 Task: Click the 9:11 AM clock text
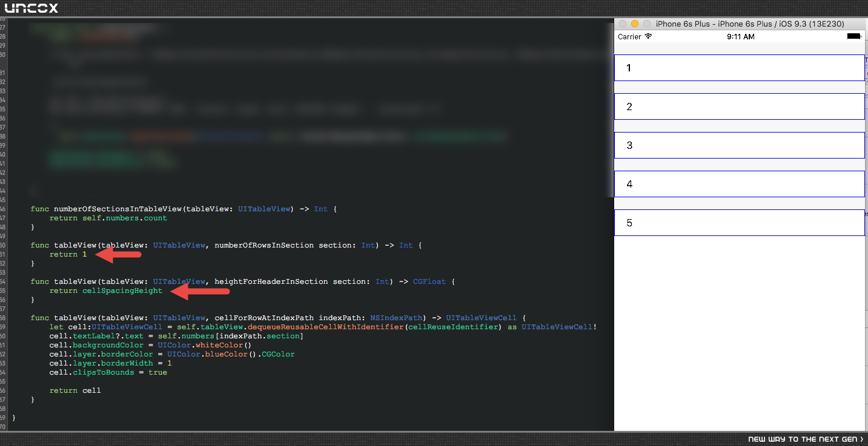click(x=740, y=37)
